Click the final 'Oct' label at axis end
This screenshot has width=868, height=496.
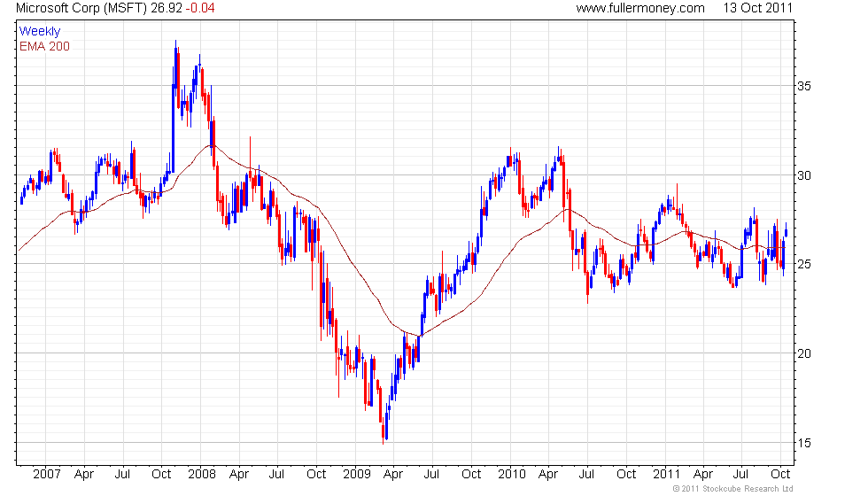[780, 475]
